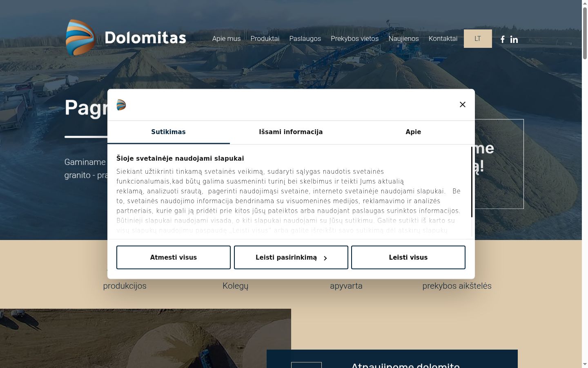This screenshot has width=588, height=368.
Task: Click the "prekybos aikštelės" statistic label
Action: pos(457,286)
